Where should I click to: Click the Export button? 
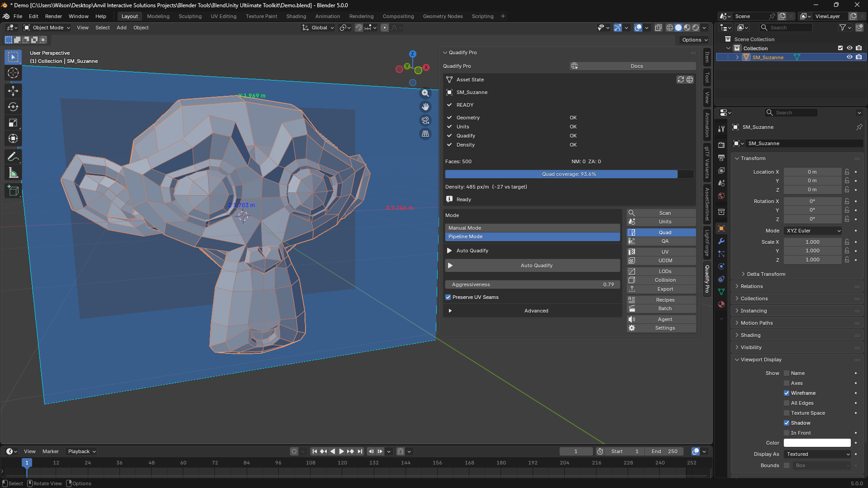click(661, 289)
